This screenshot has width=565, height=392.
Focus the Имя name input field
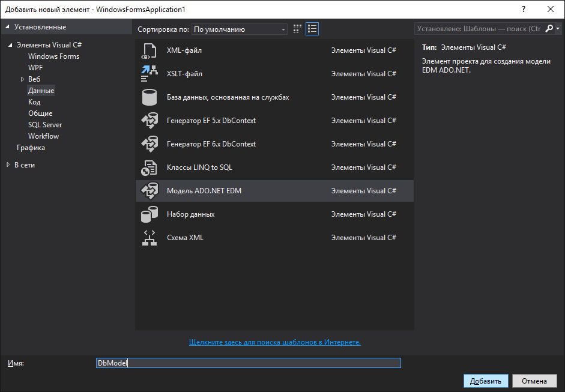(x=248, y=363)
